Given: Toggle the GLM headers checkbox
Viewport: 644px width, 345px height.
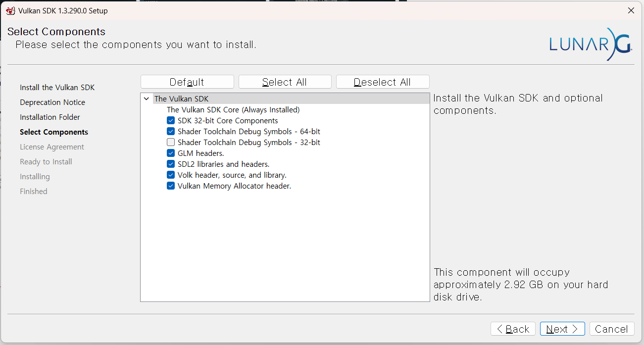Looking at the screenshot, I should point(171,153).
